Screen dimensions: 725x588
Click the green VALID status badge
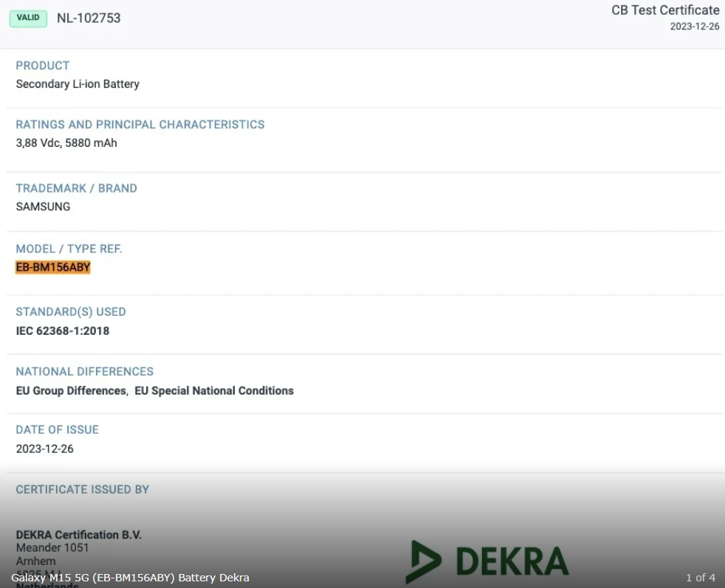tap(28, 18)
